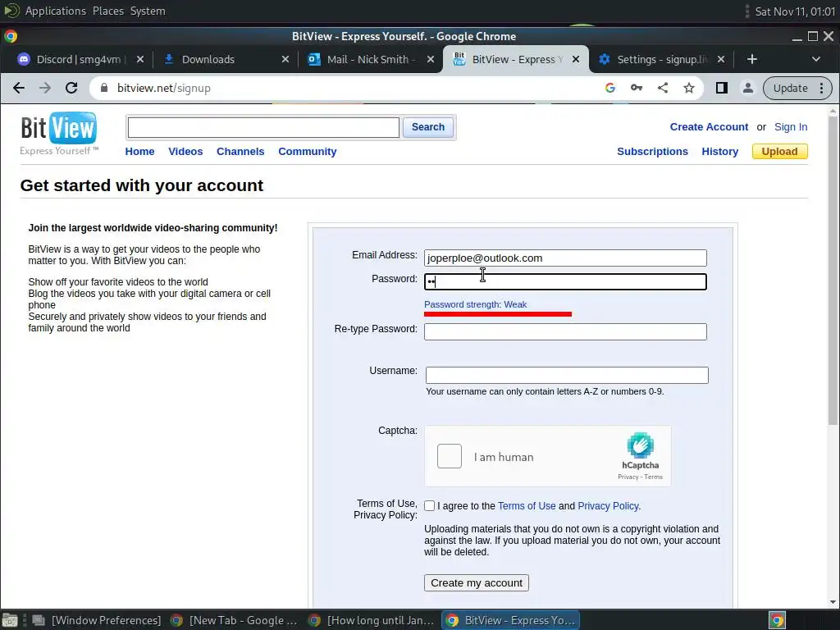Click the Sign In link
Image resolution: width=840 pixels, height=630 pixels.
[791, 127]
